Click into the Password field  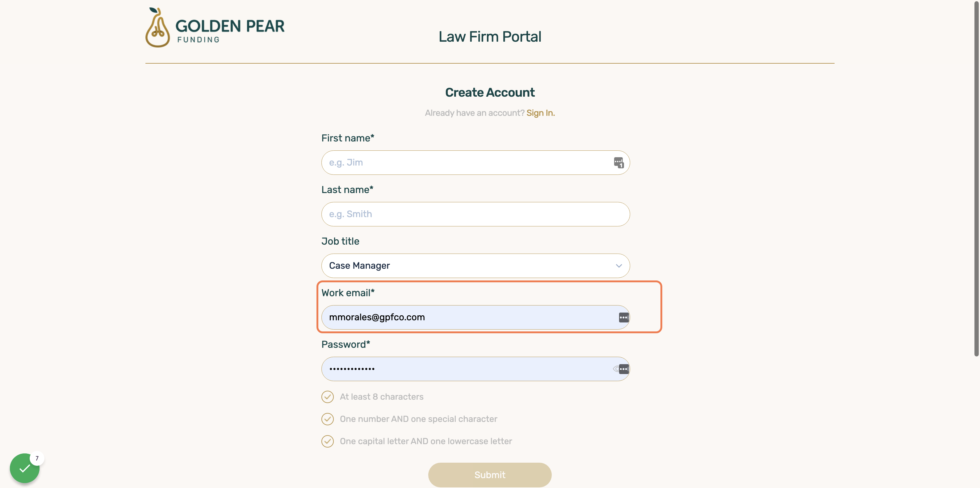[475, 369]
